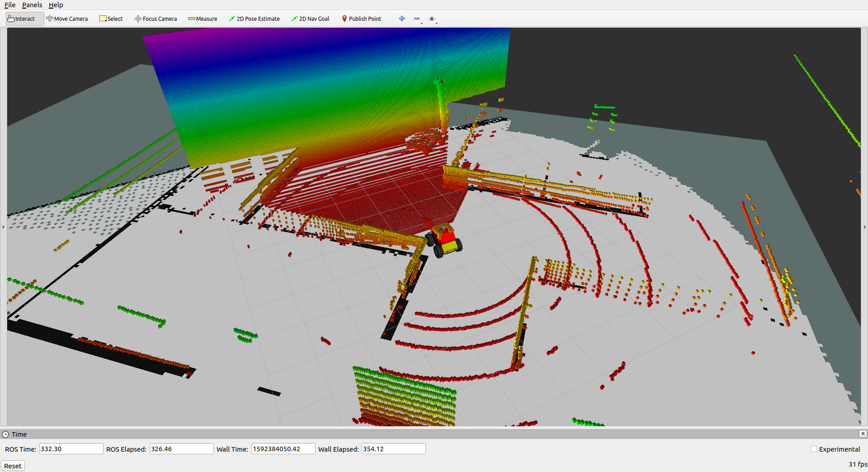
Task: Click the minus remove-tool icon
Action: coord(417,19)
